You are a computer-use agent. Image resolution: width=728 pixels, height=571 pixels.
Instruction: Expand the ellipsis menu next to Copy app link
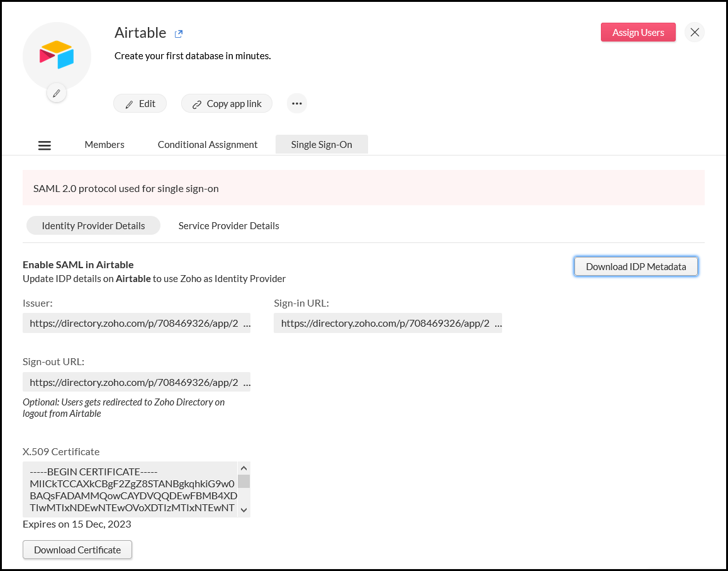296,103
